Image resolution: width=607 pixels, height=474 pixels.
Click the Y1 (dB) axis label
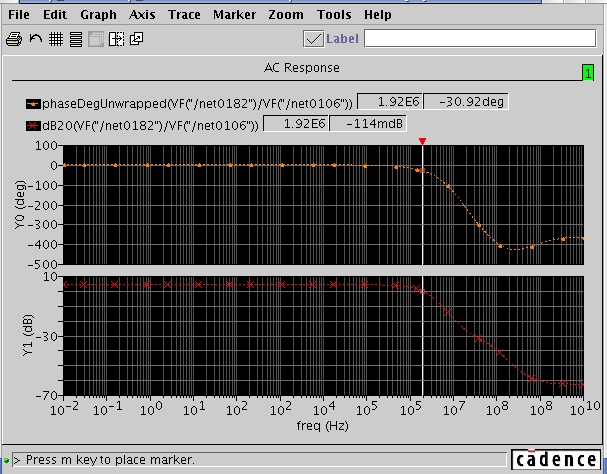click(x=28, y=335)
